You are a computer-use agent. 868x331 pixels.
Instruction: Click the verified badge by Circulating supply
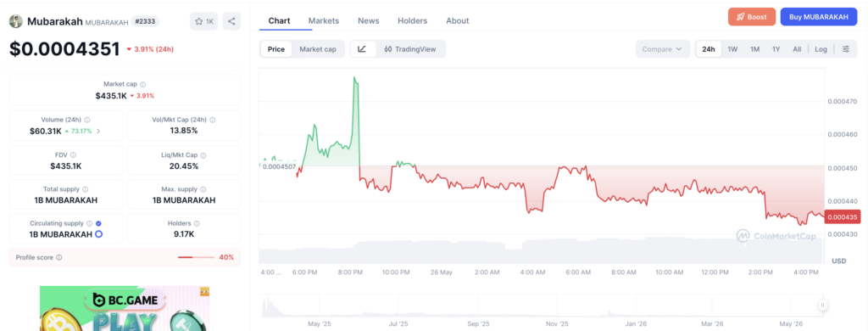point(98,223)
